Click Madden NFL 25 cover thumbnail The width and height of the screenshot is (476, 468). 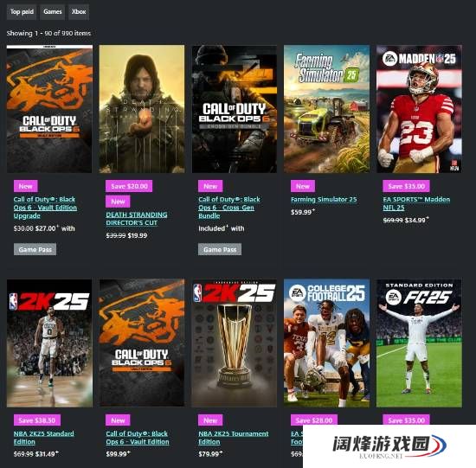(419, 109)
